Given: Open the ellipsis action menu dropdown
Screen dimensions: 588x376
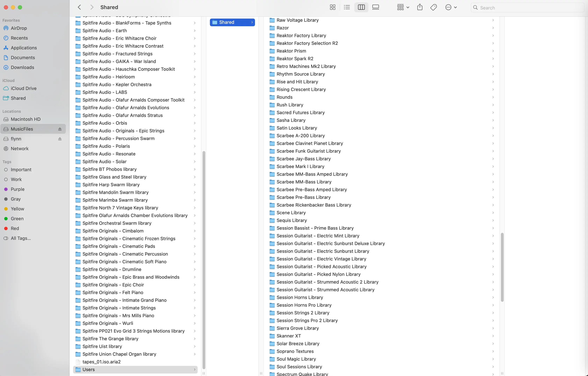Looking at the screenshot, I should [451, 7].
